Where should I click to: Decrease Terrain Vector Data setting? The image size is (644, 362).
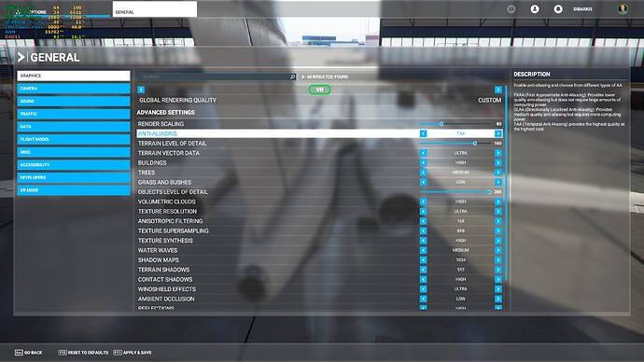(423, 153)
